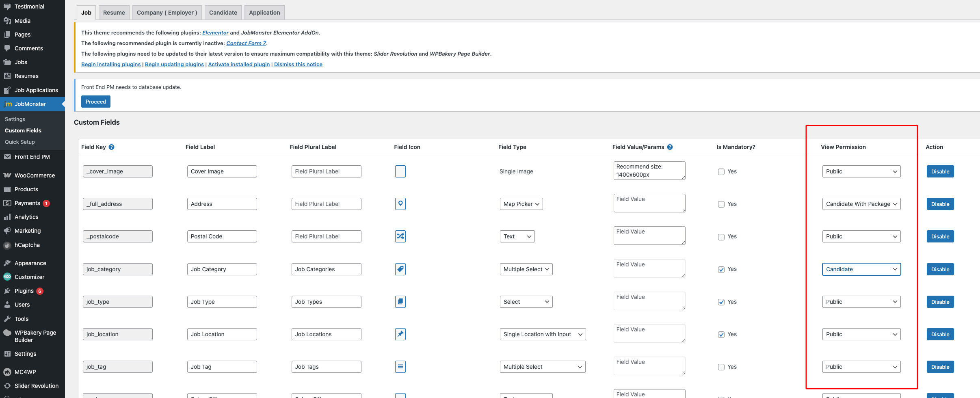Screen dimensions: 980x398
Task: Open Field Type dropdown for Address
Action: (x=521, y=204)
